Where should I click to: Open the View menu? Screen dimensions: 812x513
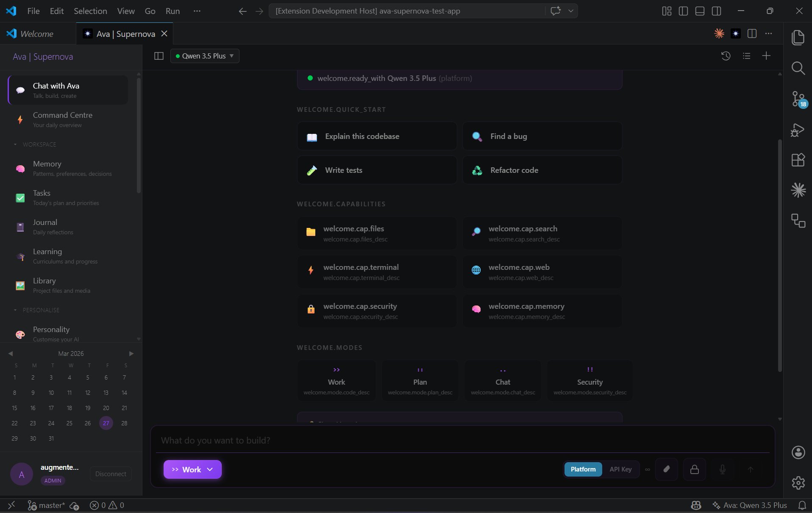[x=126, y=11]
